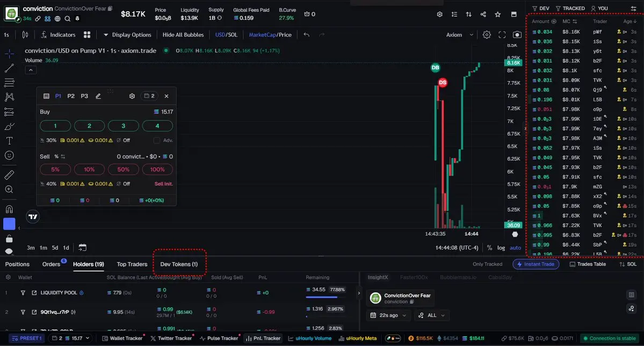Sell 50% quick button
This screenshot has height=346, width=644.
[x=123, y=170]
